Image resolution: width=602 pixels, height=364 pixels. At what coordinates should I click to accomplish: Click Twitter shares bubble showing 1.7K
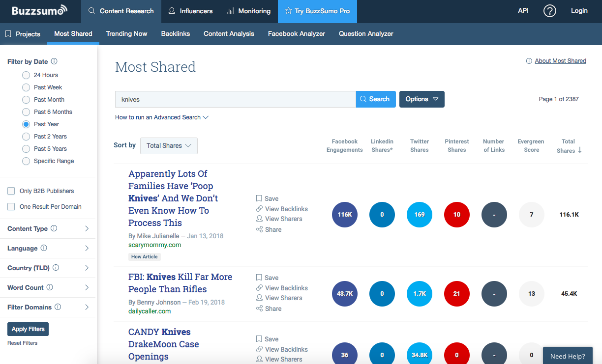pos(420,294)
